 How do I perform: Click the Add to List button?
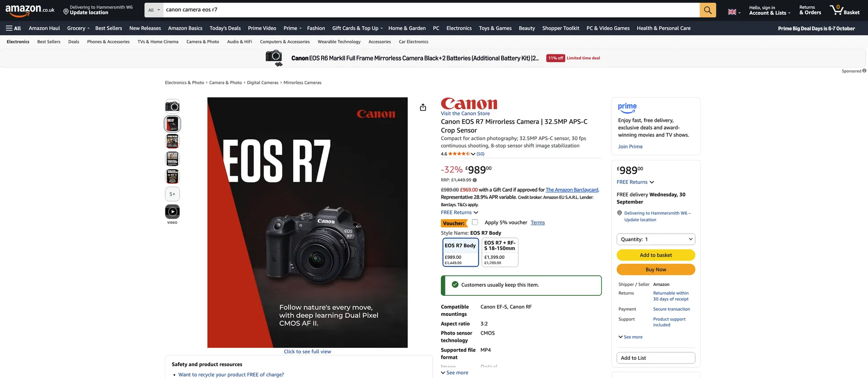pos(656,358)
